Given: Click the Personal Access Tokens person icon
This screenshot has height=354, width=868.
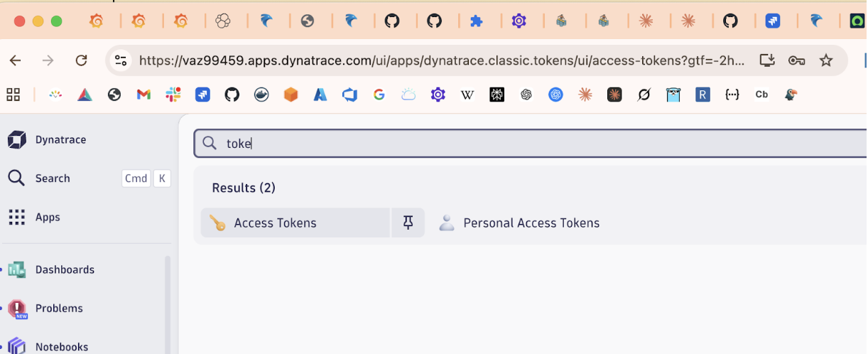Looking at the screenshot, I should click(x=447, y=223).
